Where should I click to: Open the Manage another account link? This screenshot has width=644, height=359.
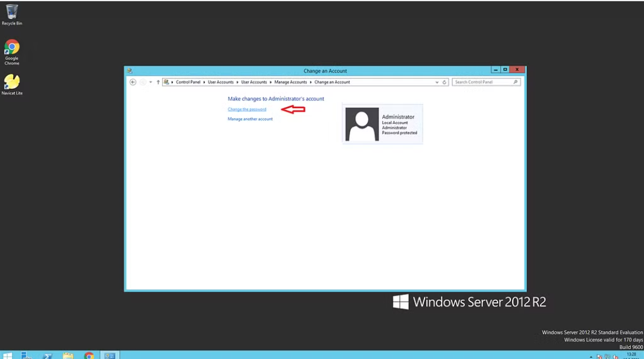tap(250, 119)
